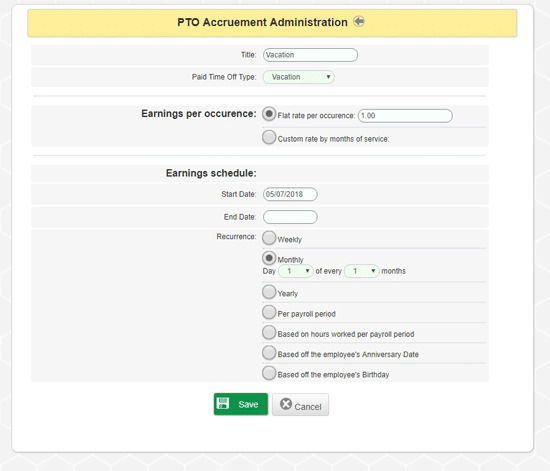Click the floppy disk icon on Save

(223, 403)
